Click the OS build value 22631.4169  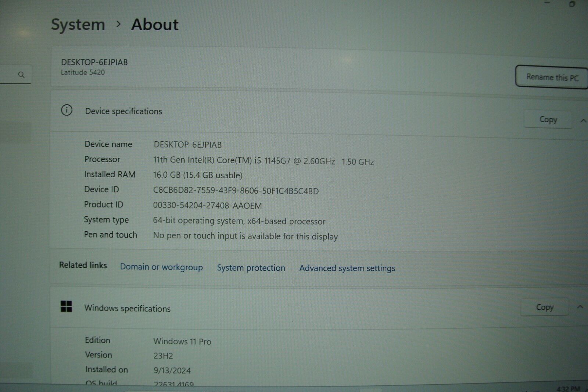[173, 384]
